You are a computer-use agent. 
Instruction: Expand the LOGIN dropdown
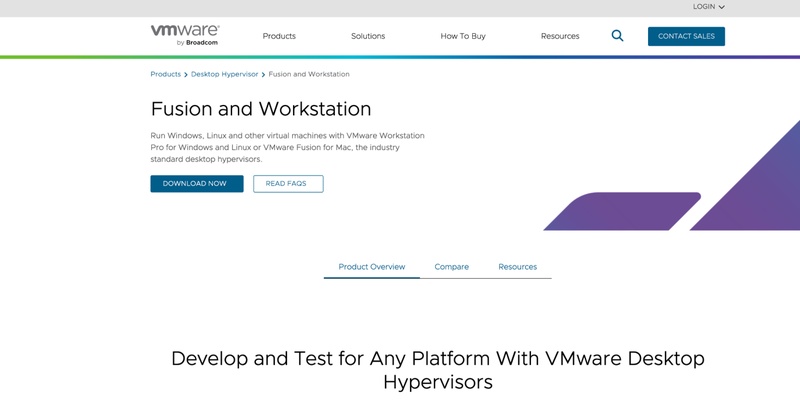pyautogui.click(x=709, y=7)
